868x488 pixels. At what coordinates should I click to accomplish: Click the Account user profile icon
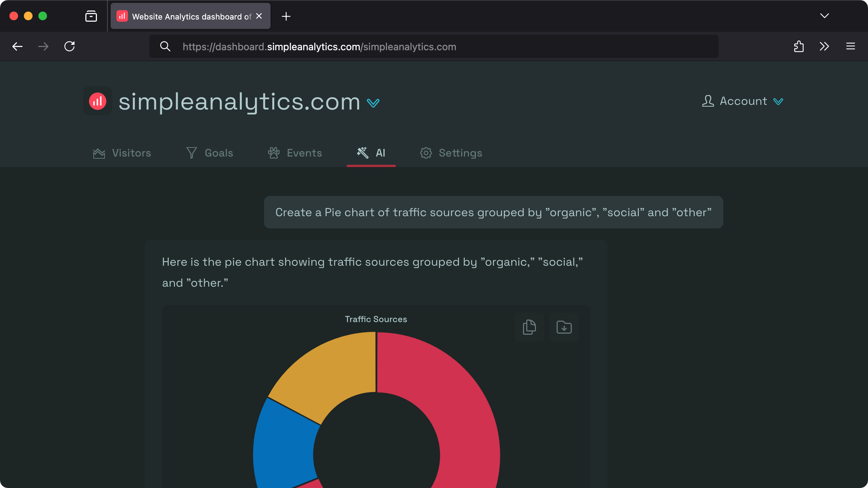(708, 101)
